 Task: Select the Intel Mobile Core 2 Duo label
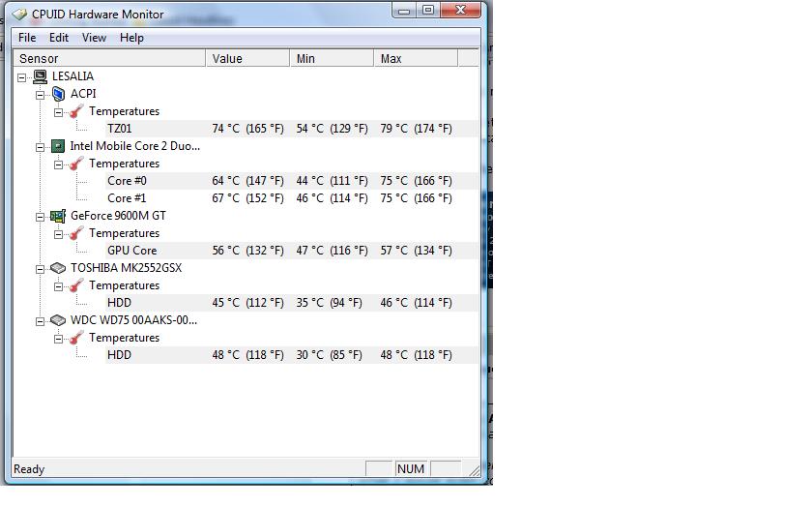point(134,146)
